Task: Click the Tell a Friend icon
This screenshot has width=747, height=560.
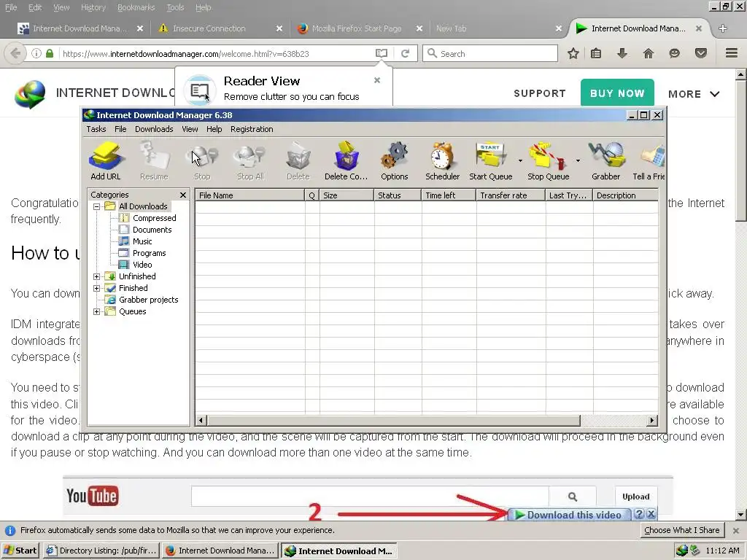Action: (649, 160)
